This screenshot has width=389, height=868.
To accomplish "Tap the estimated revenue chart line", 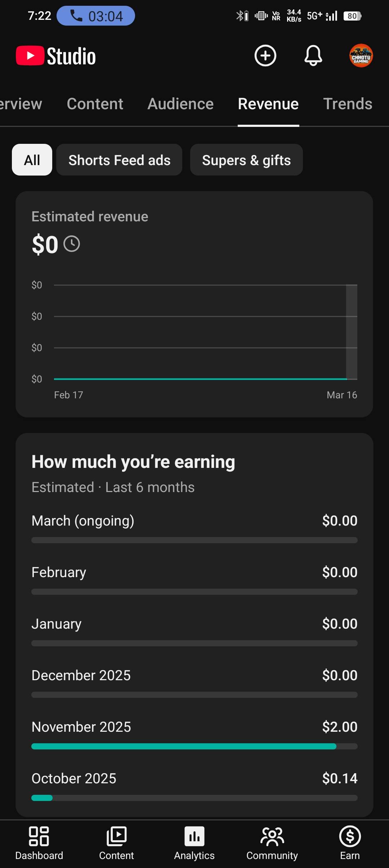I will tap(200, 379).
